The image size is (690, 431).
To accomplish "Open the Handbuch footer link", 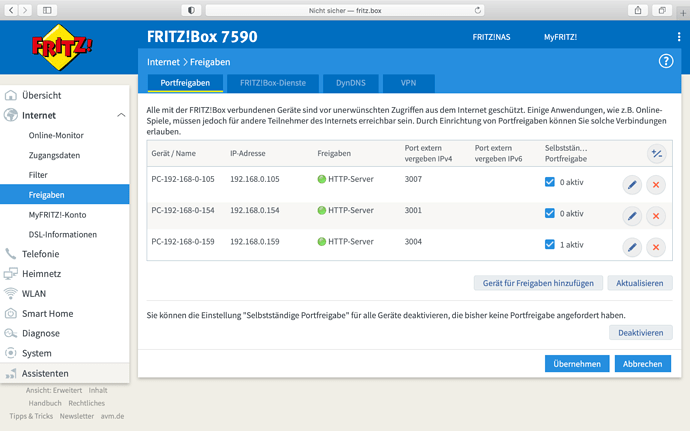I will [45, 403].
